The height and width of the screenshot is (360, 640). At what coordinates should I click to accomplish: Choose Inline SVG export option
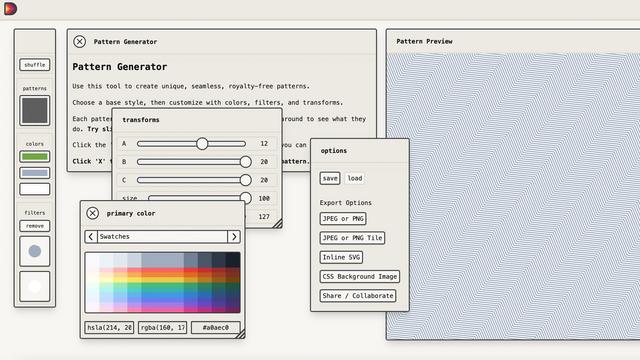click(x=341, y=257)
